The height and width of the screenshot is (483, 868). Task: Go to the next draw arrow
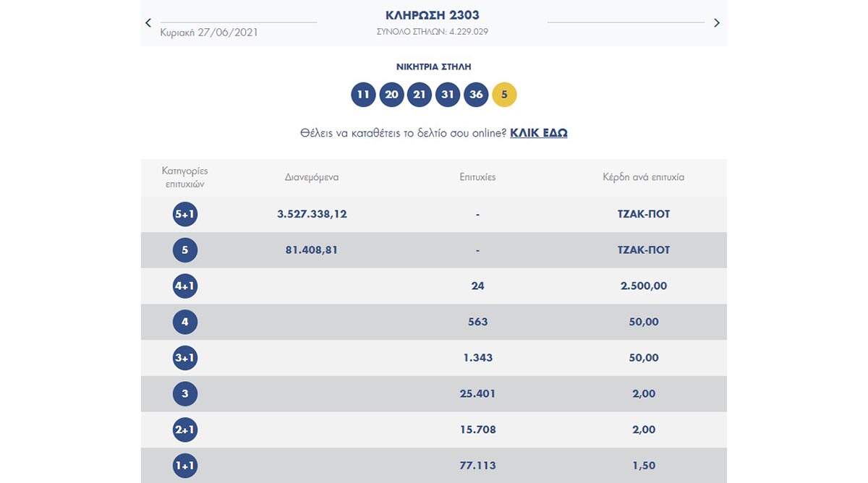click(717, 23)
